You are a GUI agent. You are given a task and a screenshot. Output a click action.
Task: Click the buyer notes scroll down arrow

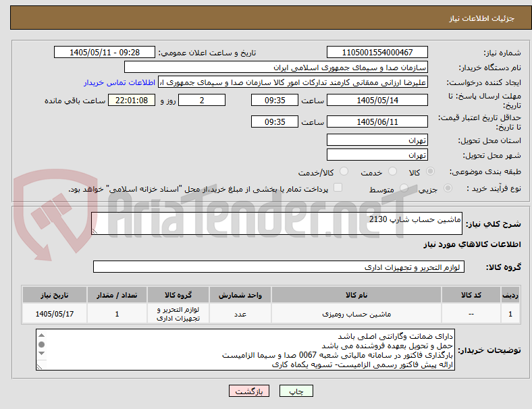click(x=41, y=354)
